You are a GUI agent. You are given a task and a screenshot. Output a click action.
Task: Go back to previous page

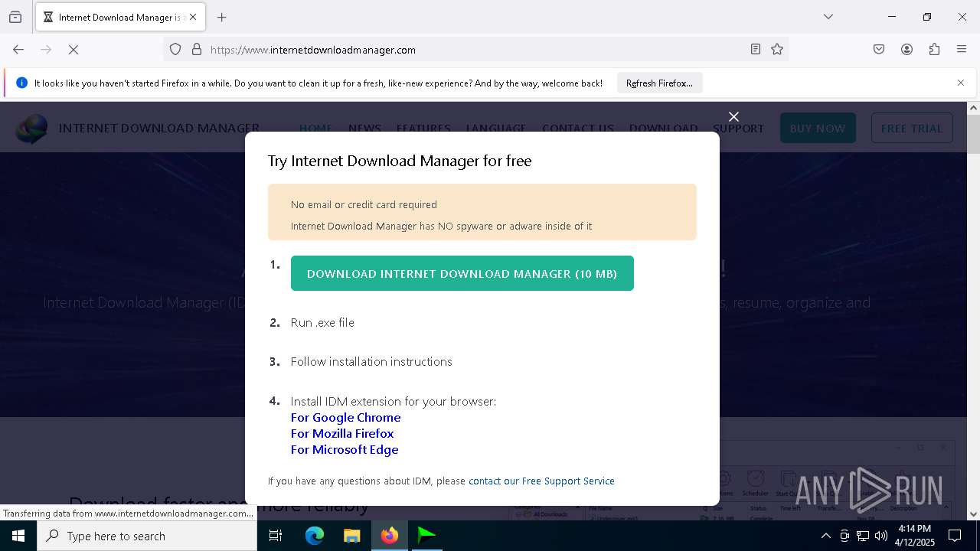[18, 50]
